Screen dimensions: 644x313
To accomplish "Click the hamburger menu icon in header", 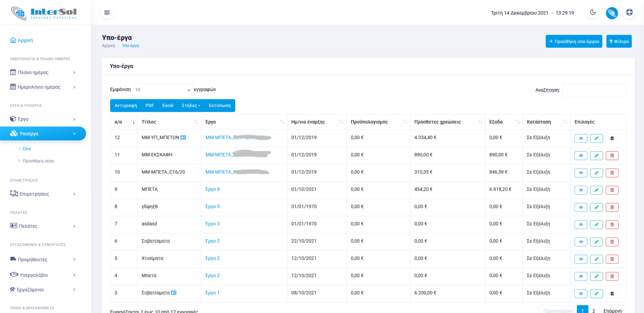I will point(107,12).
